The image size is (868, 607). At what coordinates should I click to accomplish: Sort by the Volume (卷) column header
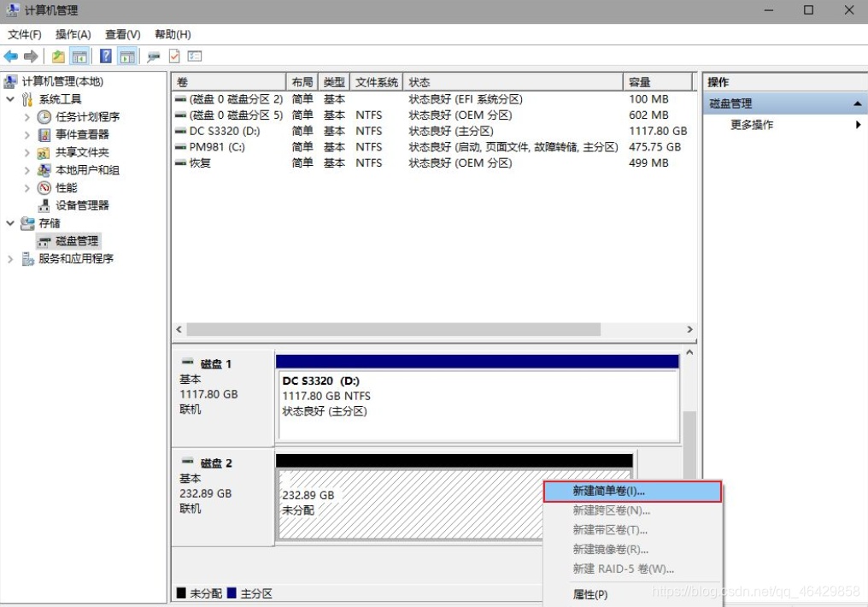click(229, 82)
